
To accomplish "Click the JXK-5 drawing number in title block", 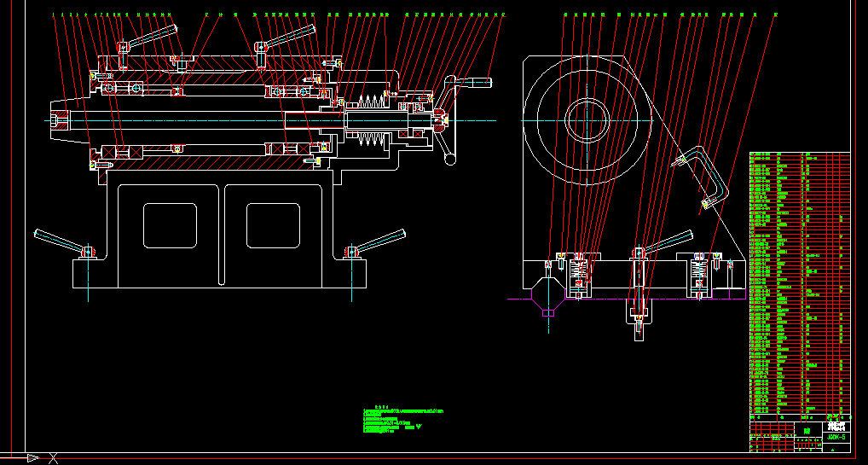I will click(x=836, y=437).
